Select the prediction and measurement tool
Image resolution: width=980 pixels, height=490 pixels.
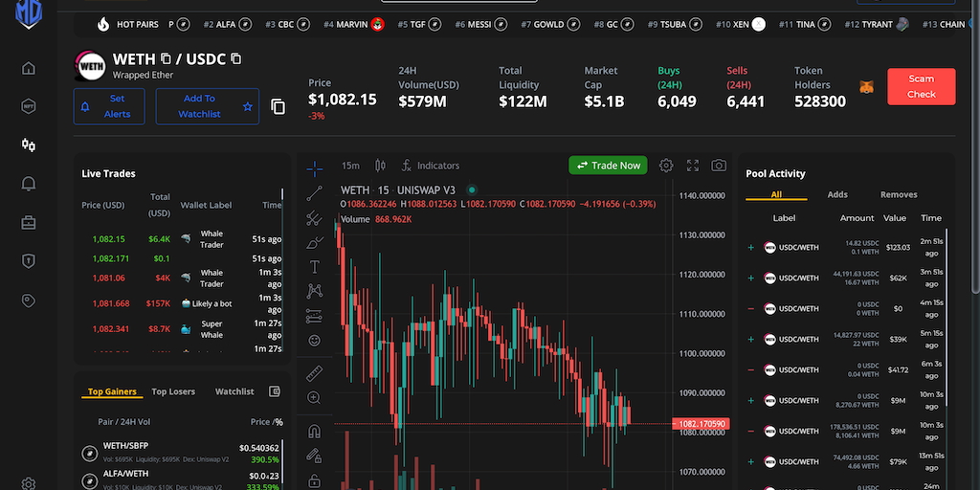314,316
